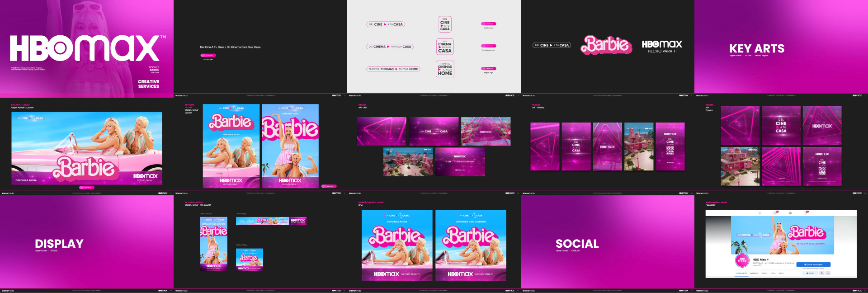
Task: Click the search magnifier icon on HBO Max page
Action: pos(822,273)
